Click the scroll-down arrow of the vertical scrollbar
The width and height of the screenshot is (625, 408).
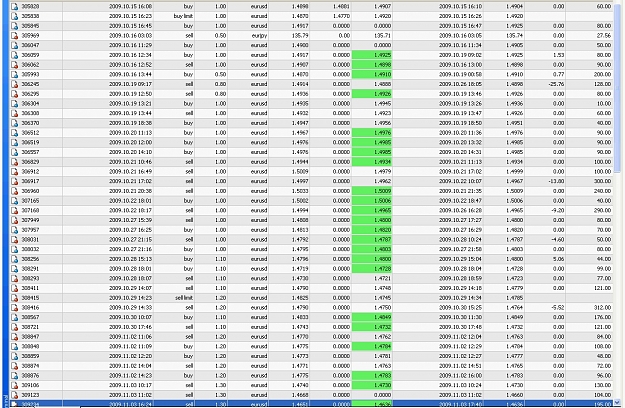[618, 402]
